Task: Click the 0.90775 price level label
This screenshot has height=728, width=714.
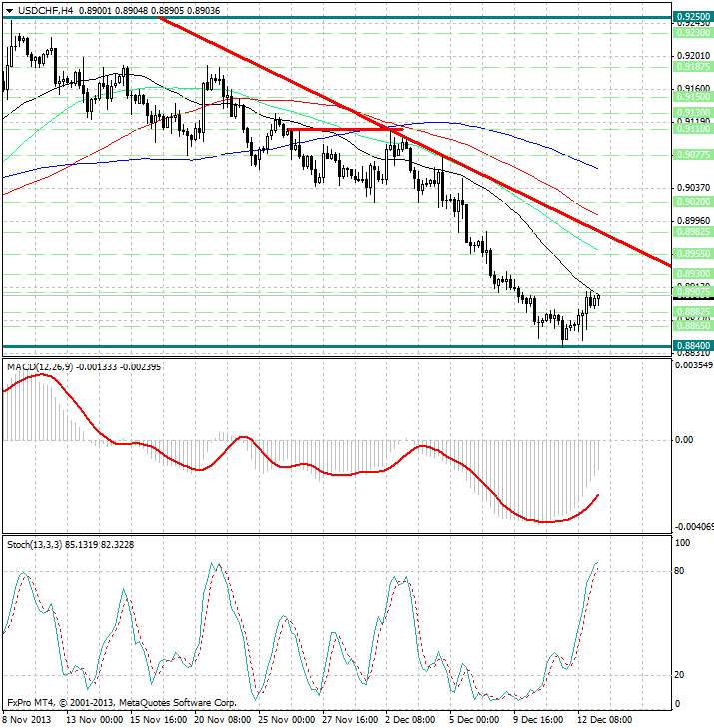Action: click(693, 154)
